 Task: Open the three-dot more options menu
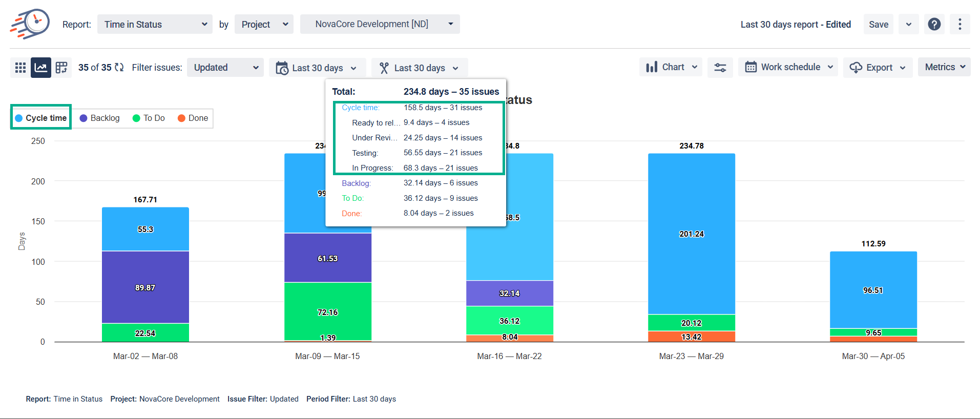(960, 24)
